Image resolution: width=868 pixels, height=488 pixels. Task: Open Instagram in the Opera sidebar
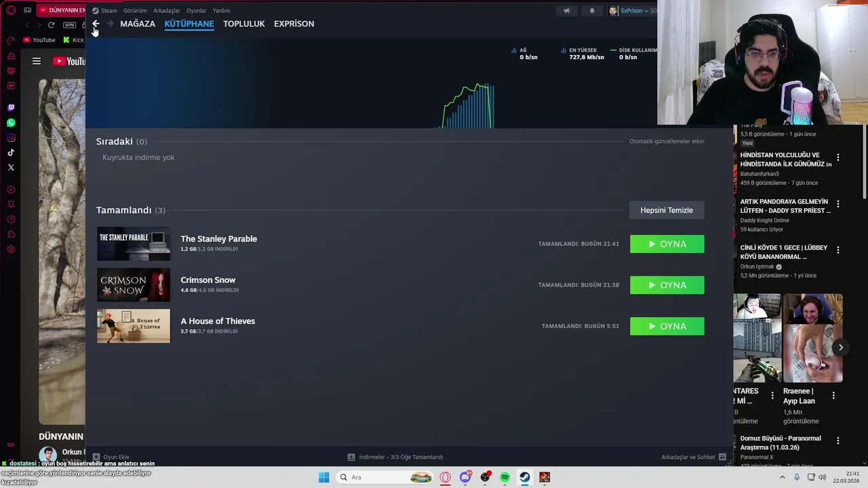click(x=11, y=138)
